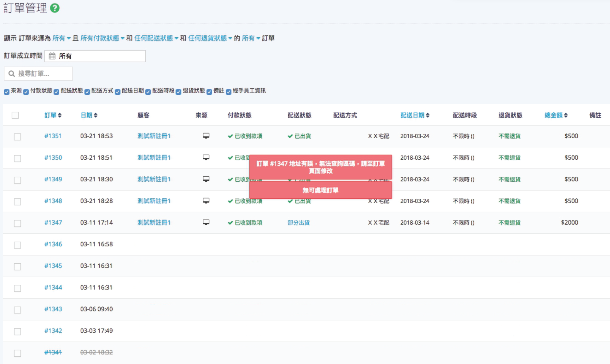Toggle the 配送狀態 column checkbox
Screen dimensions: 610x364
click(57, 92)
